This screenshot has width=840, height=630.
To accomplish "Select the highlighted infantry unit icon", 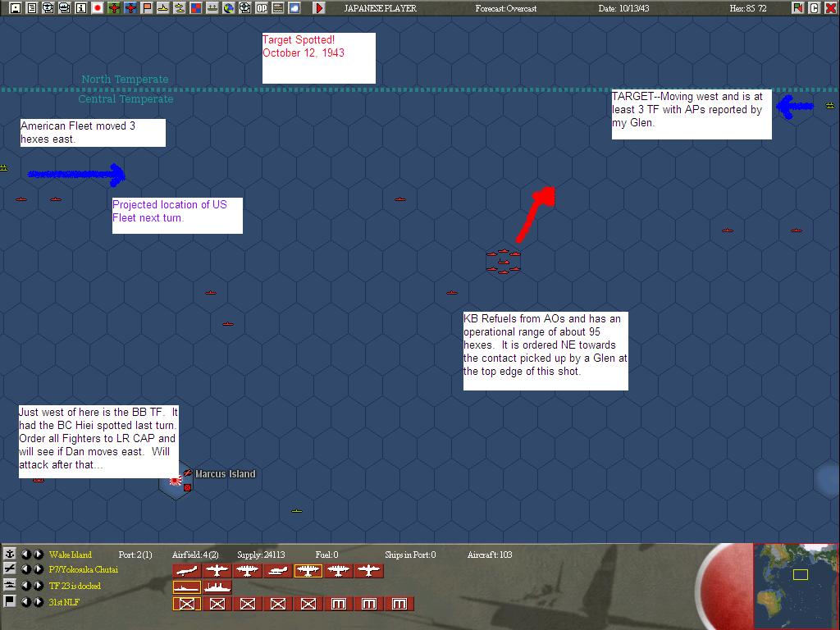I will pyautogui.click(x=186, y=604).
